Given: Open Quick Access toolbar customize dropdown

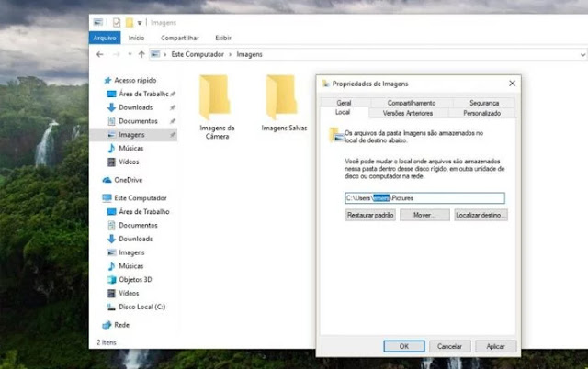Looking at the screenshot, I should coord(140,23).
